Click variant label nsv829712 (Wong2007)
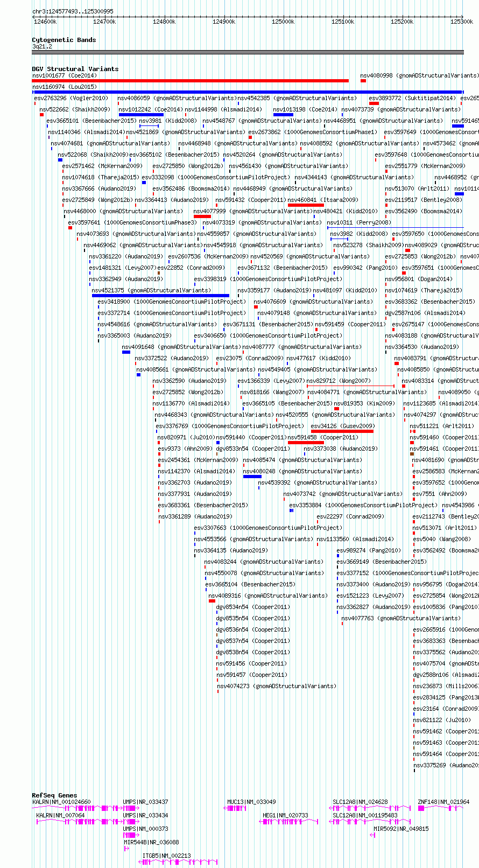The width and height of the screenshot is (479, 868). tap(339, 381)
